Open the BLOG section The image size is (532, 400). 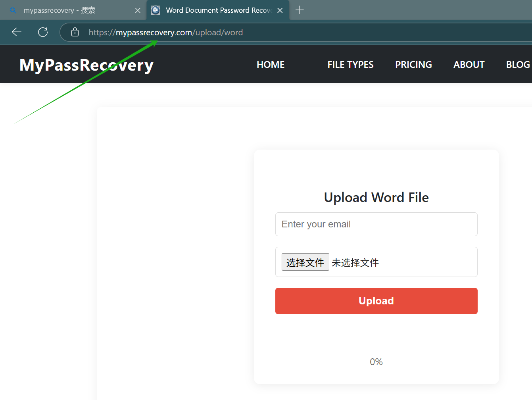pos(518,64)
